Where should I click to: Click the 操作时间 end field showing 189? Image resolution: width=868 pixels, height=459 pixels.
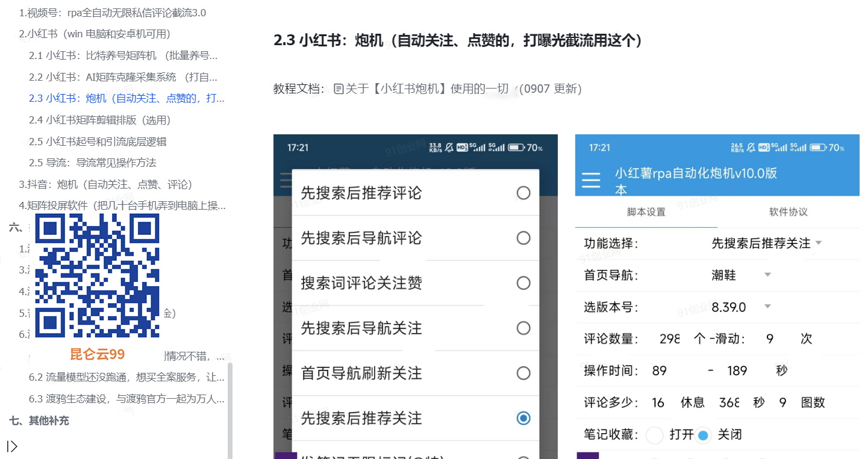[x=737, y=370]
